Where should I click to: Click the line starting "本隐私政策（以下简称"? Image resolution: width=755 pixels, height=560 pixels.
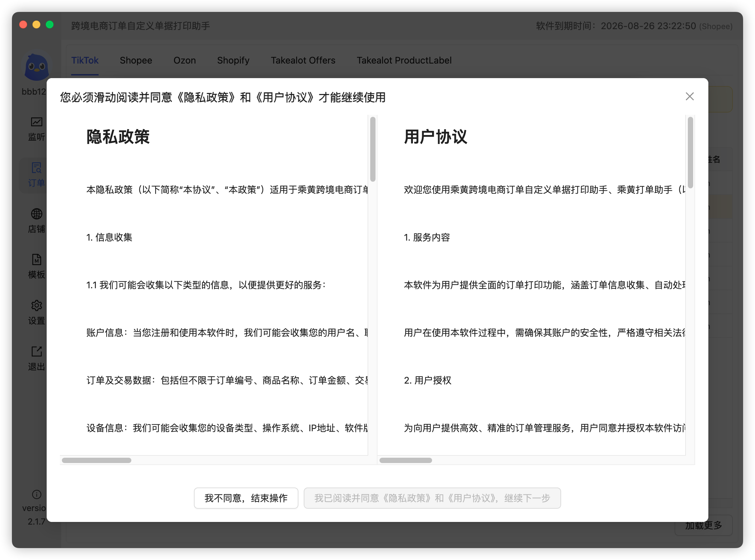point(227,190)
